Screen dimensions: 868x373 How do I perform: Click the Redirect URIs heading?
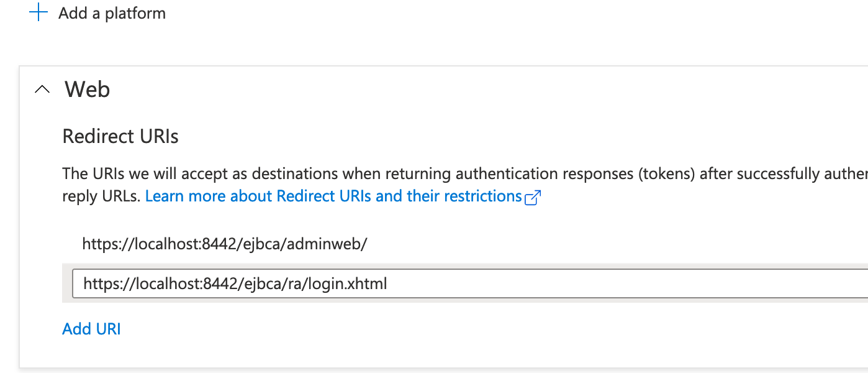point(120,137)
